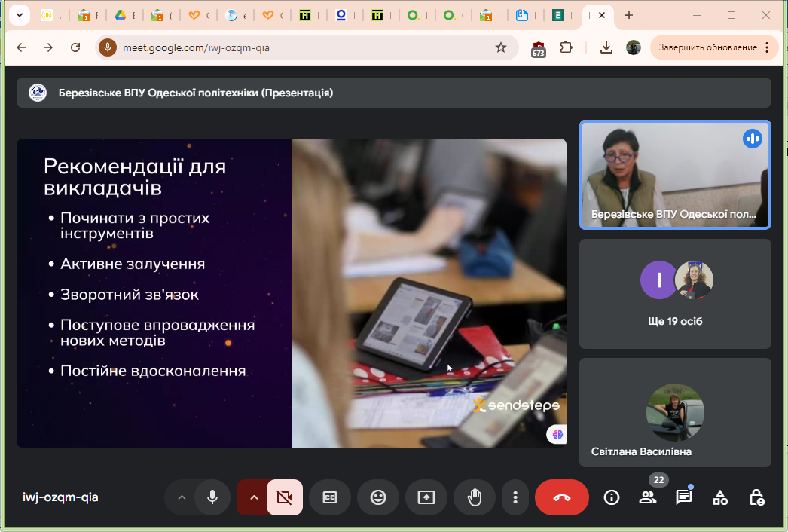This screenshot has height=532, width=788.
Task: Toggle the microphone on or off
Action: click(x=212, y=497)
